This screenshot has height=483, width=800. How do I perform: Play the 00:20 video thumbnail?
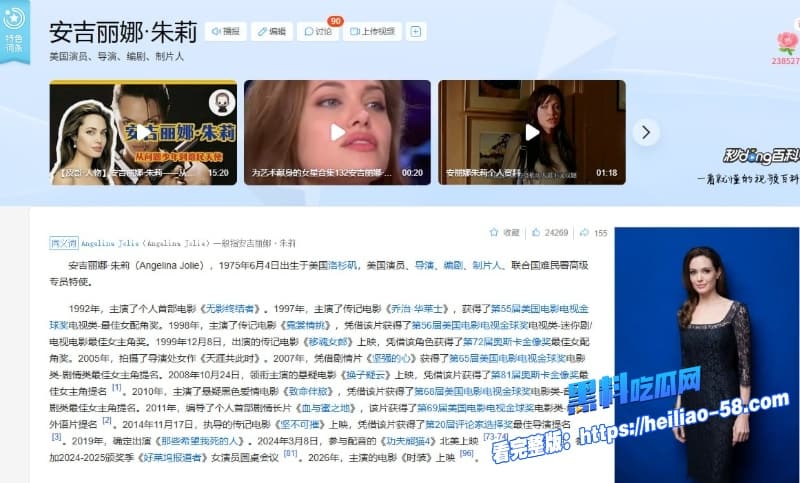coord(337,133)
